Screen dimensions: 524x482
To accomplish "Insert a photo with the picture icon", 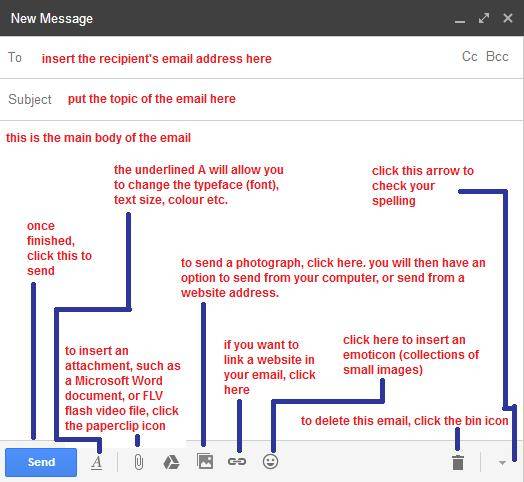I will pos(205,462).
